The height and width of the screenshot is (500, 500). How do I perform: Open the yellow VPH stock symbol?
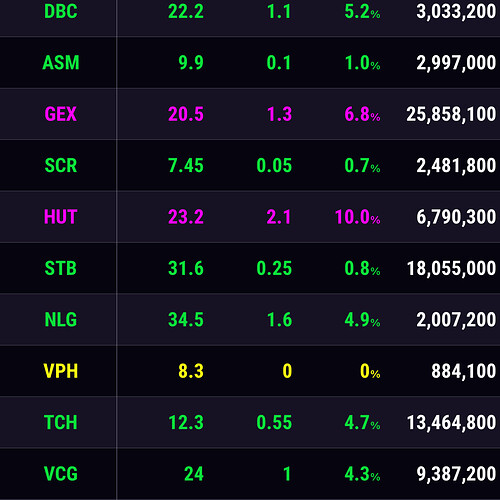[x=61, y=371]
